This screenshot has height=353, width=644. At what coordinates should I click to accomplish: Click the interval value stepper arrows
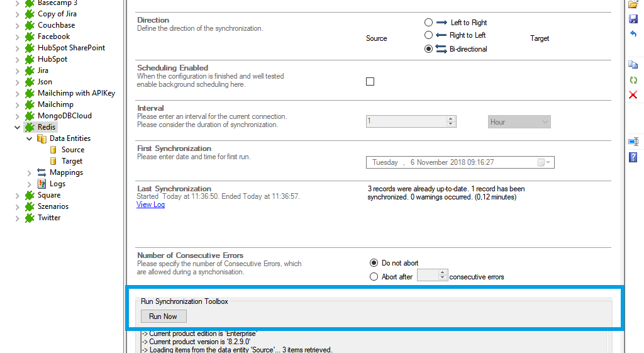point(450,122)
